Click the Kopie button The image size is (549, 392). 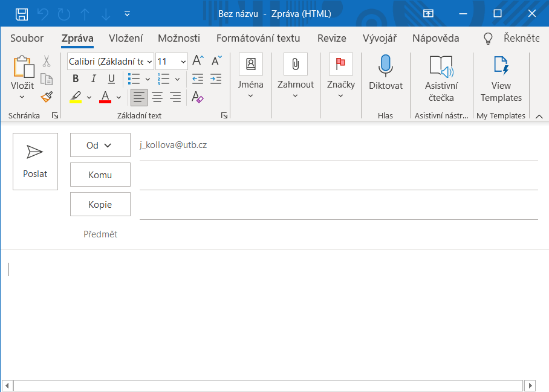tap(100, 204)
